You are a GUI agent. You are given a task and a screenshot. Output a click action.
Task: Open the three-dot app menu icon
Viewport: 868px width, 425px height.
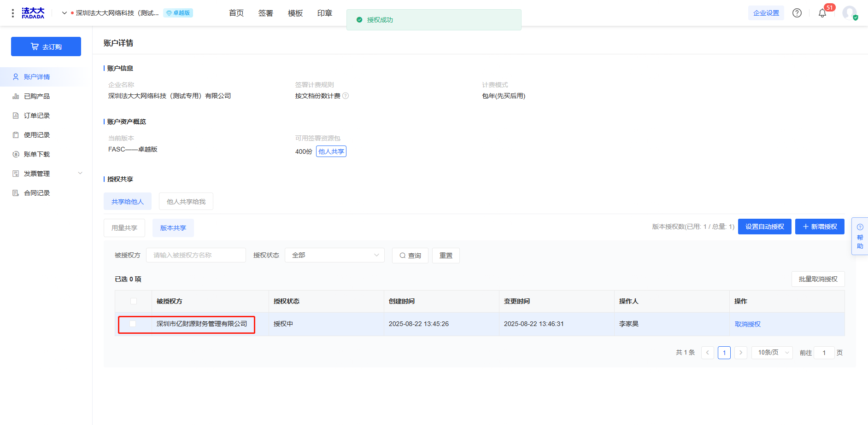click(13, 13)
